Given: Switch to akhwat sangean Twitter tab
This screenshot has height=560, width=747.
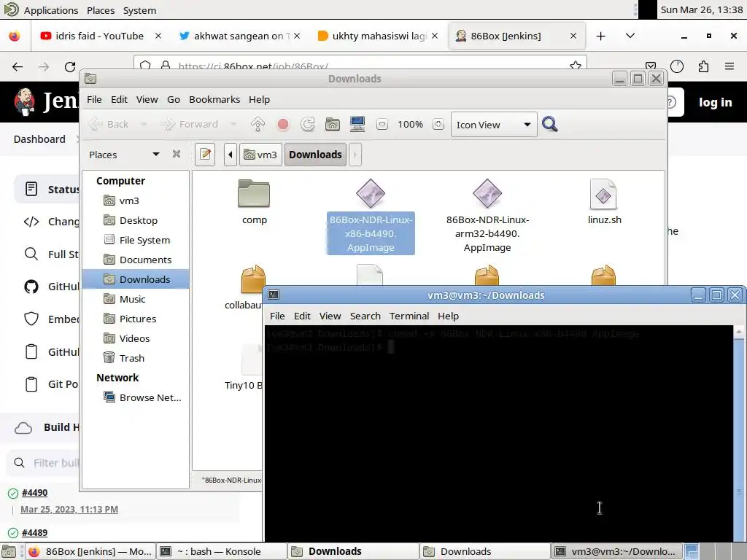Looking at the screenshot, I should pos(239,36).
